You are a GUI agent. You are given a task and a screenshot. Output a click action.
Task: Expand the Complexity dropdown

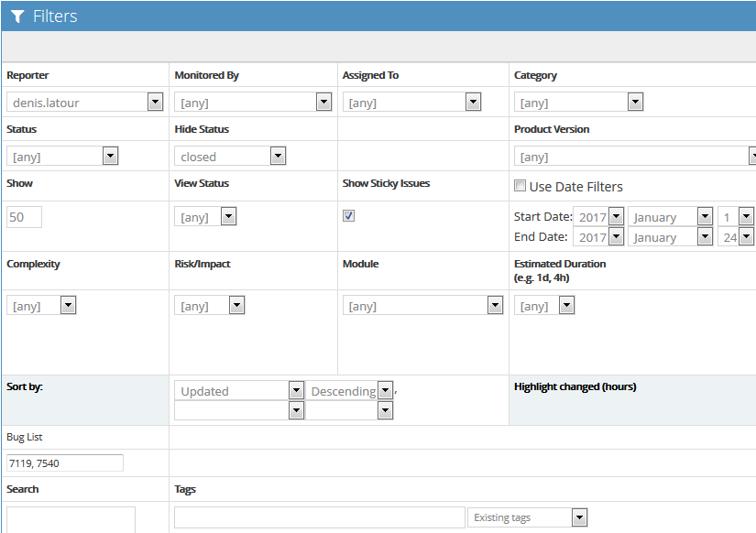pos(41,306)
